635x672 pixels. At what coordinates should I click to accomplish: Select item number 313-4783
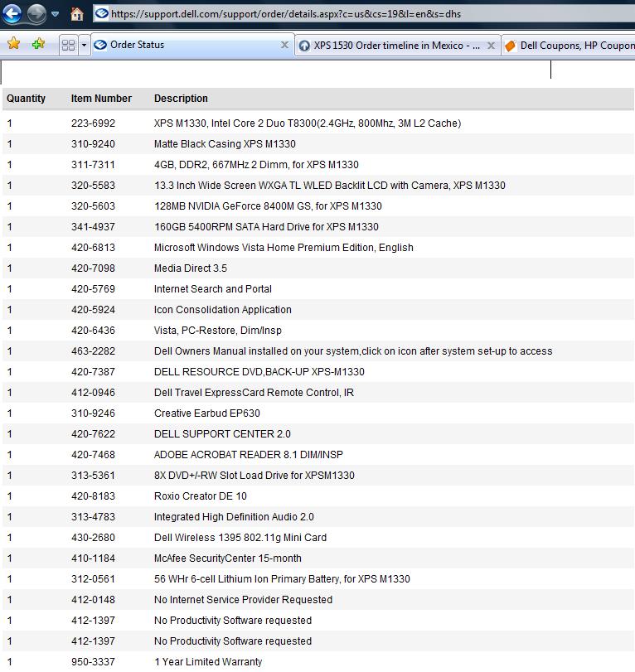[93, 517]
